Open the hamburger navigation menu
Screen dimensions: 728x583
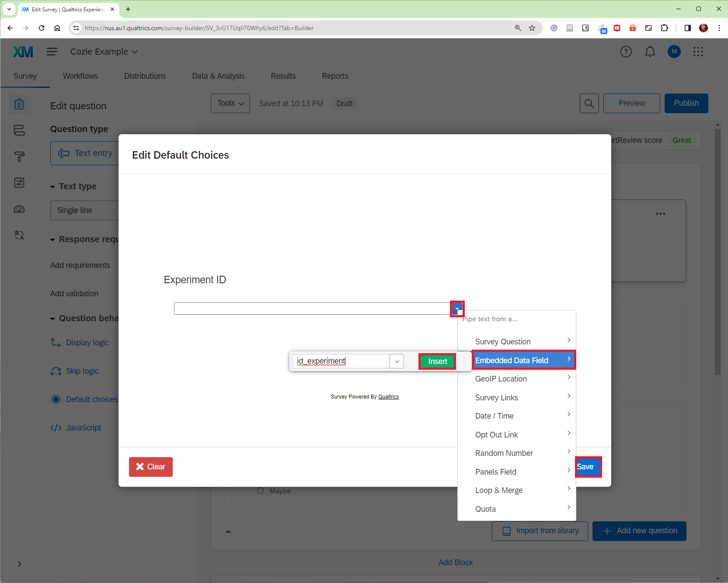[52, 52]
